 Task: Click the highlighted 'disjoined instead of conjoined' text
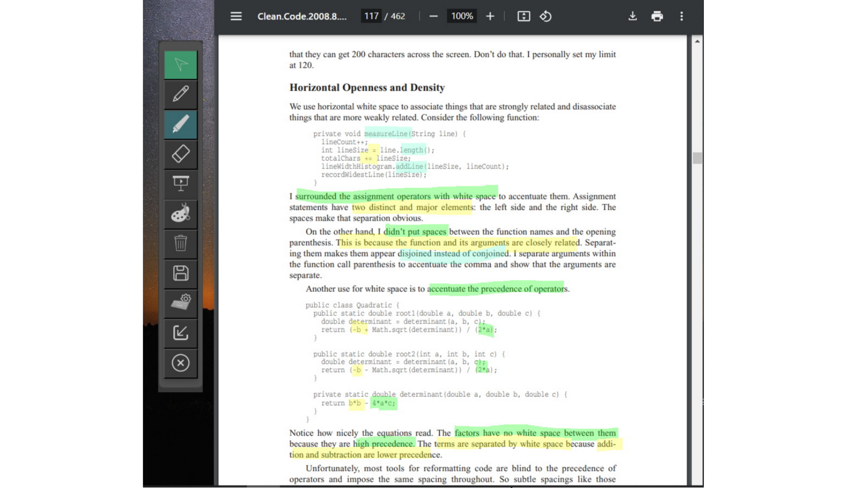[453, 253]
